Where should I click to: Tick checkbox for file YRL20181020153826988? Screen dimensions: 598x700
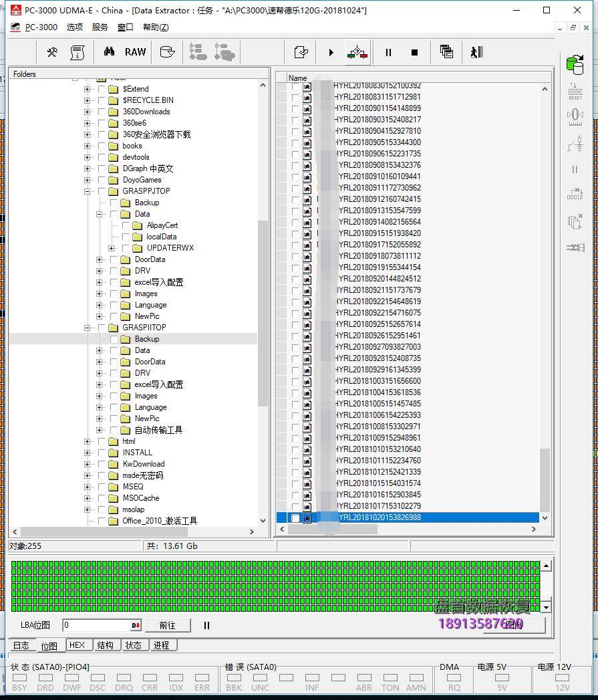point(295,518)
